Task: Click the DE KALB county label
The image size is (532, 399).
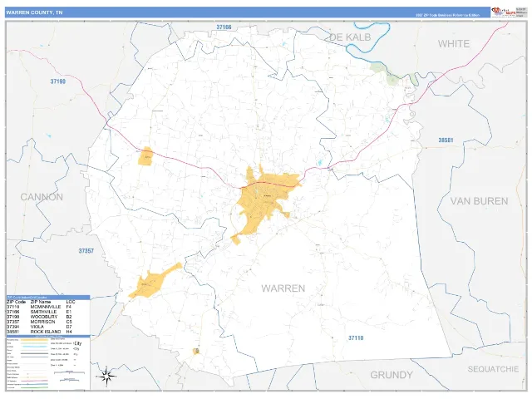Action: click(x=350, y=37)
